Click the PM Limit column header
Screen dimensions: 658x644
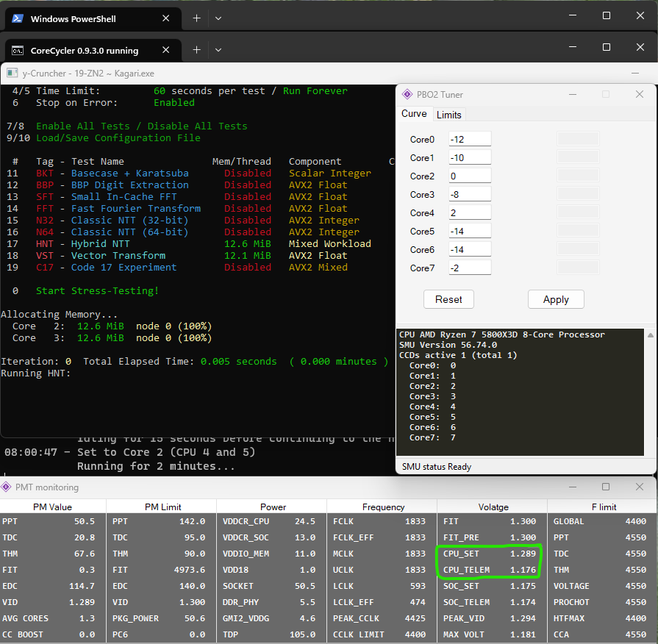(162, 507)
